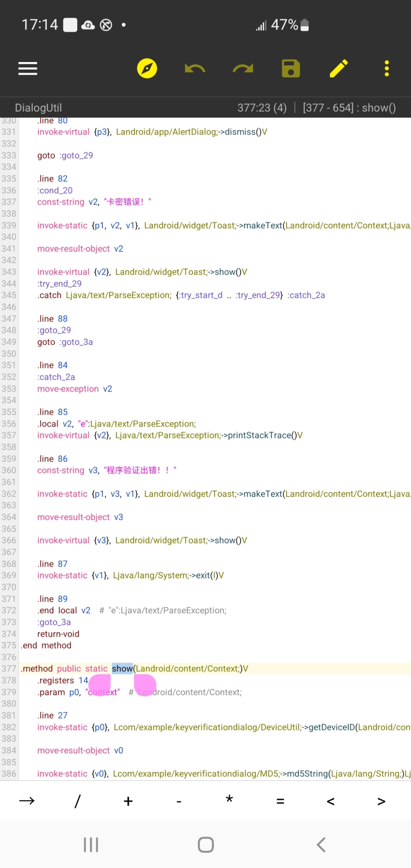
Task: Tap .end local v2 line 372
Action: [x=132, y=611]
